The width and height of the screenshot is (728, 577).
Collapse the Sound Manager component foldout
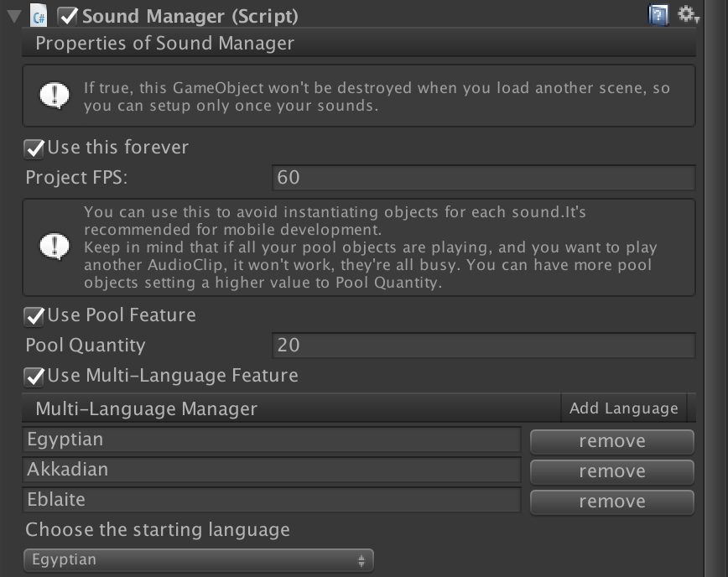point(13,15)
